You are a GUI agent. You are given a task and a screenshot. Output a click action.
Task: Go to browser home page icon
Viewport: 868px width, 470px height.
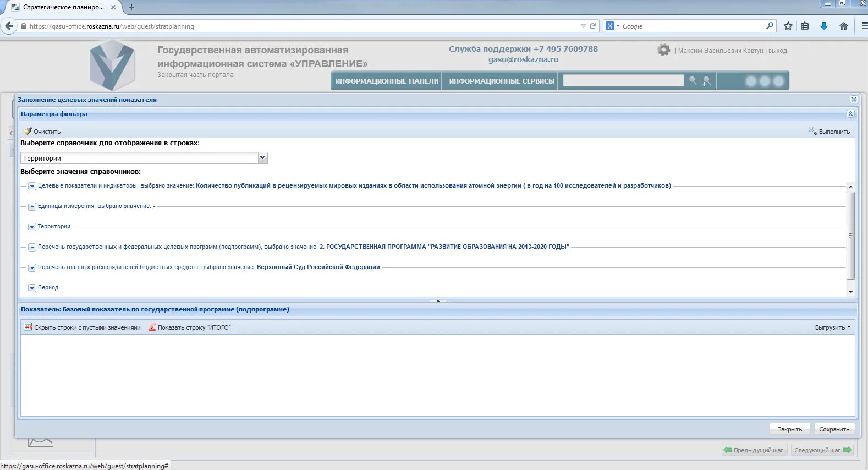coord(844,26)
